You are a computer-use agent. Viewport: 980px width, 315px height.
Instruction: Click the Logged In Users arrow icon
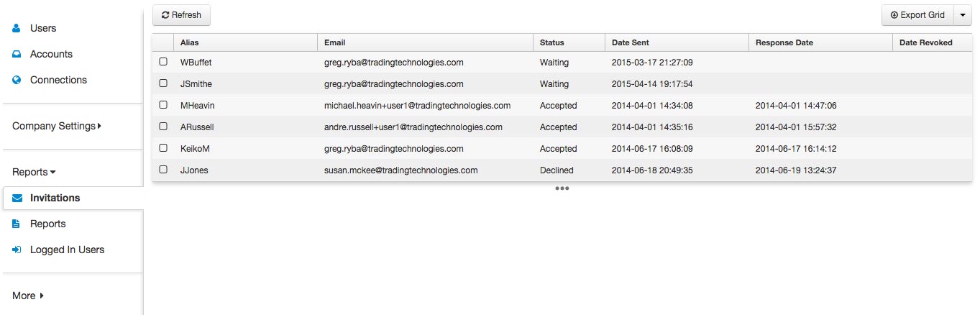tap(17, 250)
